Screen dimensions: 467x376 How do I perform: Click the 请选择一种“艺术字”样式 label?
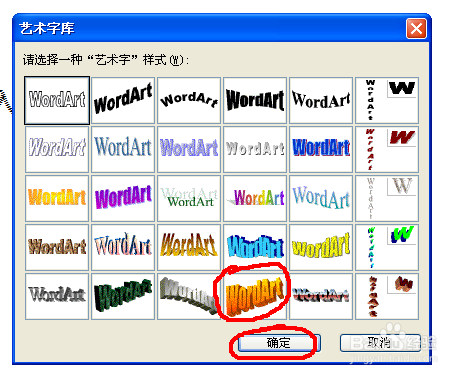click(x=105, y=60)
